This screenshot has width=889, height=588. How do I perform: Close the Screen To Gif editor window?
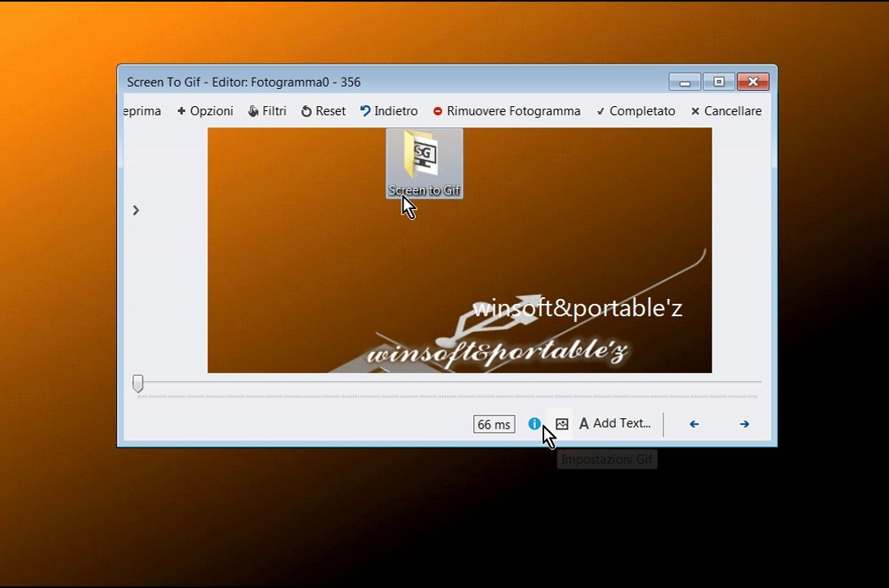(x=753, y=82)
